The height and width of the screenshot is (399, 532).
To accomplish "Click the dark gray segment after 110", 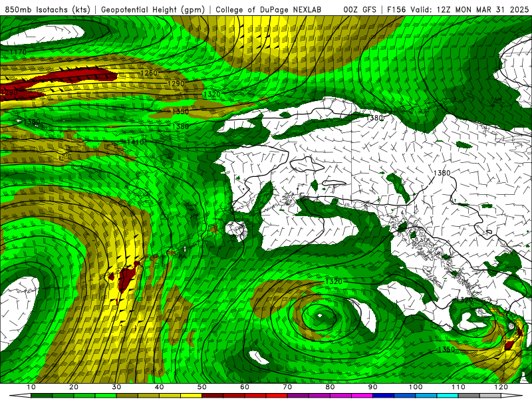I will [x=469, y=396].
